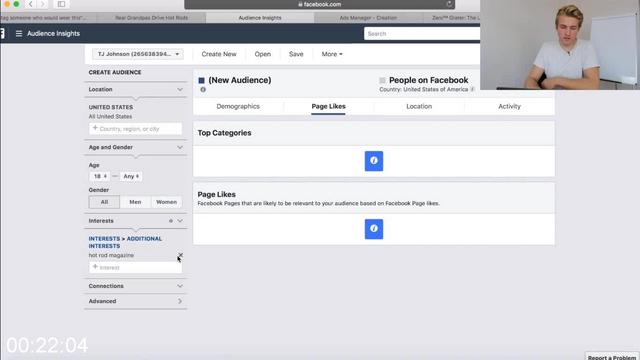Open the Activity tab
Viewport: 640px width, 360px height.
[x=509, y=106]
